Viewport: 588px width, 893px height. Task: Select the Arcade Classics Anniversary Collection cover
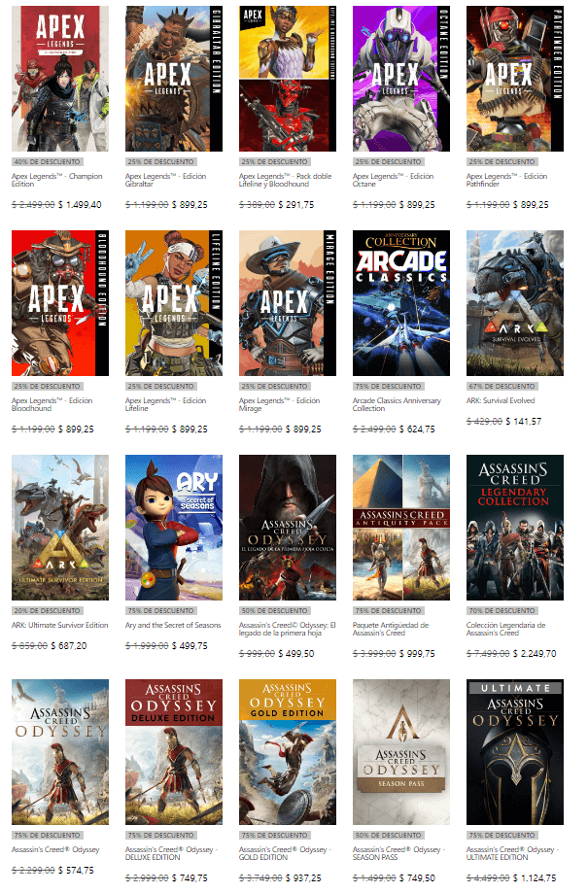tap(401, 302)
